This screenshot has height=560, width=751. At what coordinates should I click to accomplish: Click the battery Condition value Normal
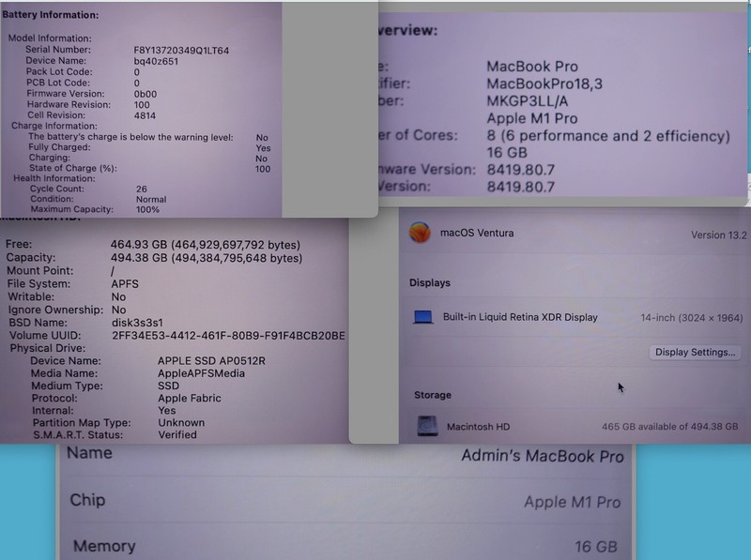[x=151, y=199]
